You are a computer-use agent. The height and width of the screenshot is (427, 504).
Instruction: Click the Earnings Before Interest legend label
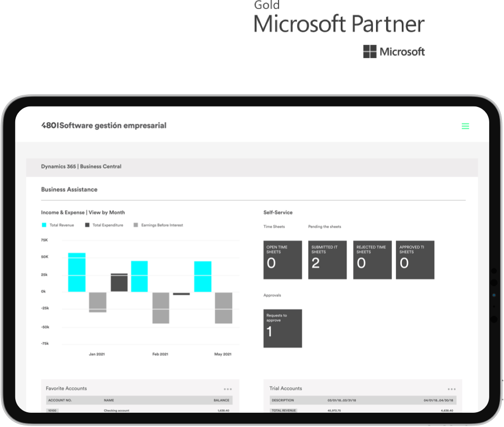(x=162, y=225)
